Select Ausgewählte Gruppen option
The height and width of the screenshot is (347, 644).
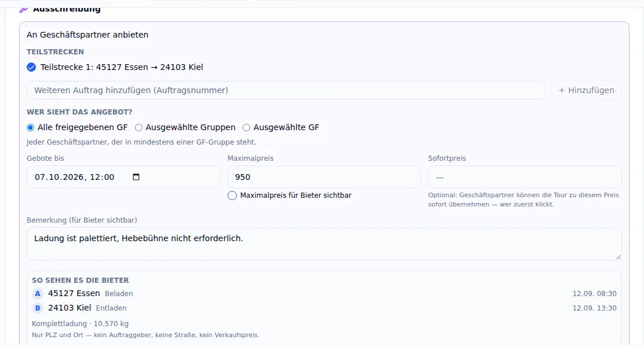(139, 128)
